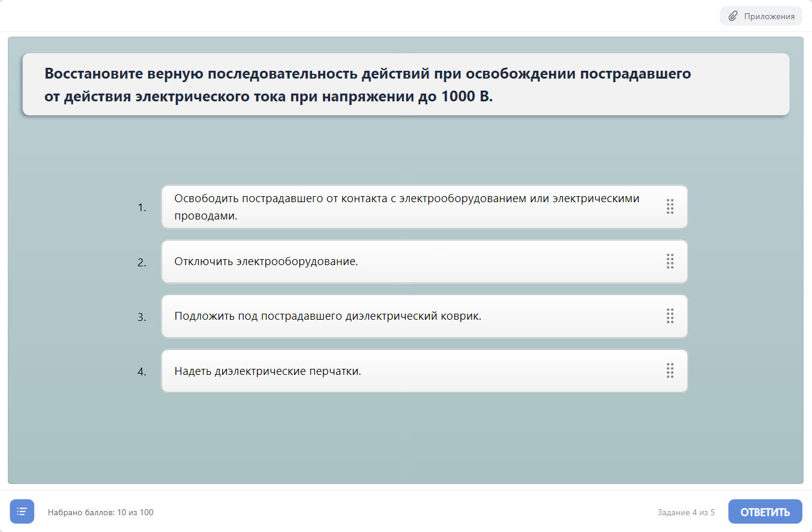Click position number 1 in the list
This screenshot has height=532, width=812.
(142, 208)
